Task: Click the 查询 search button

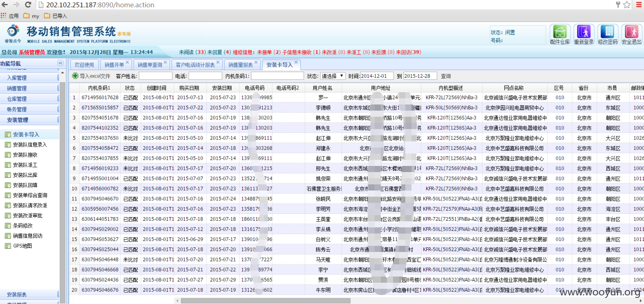Action: click(446, 76)
